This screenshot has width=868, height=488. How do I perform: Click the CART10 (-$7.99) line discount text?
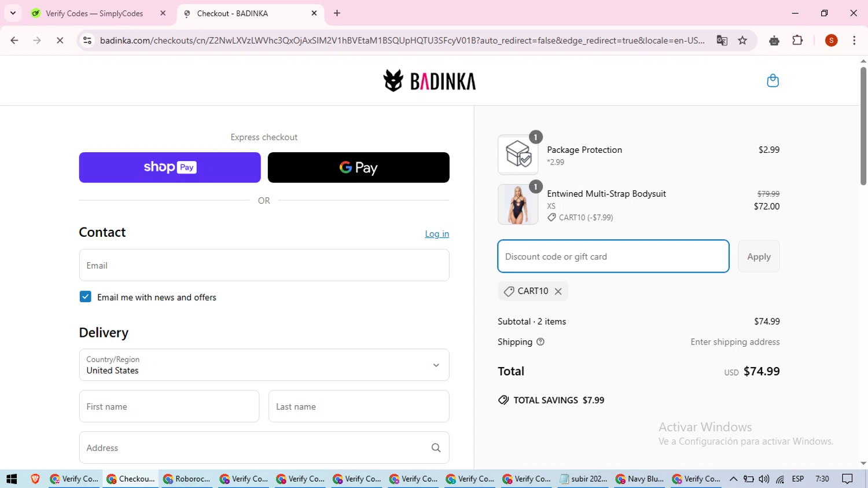[586, 218]
